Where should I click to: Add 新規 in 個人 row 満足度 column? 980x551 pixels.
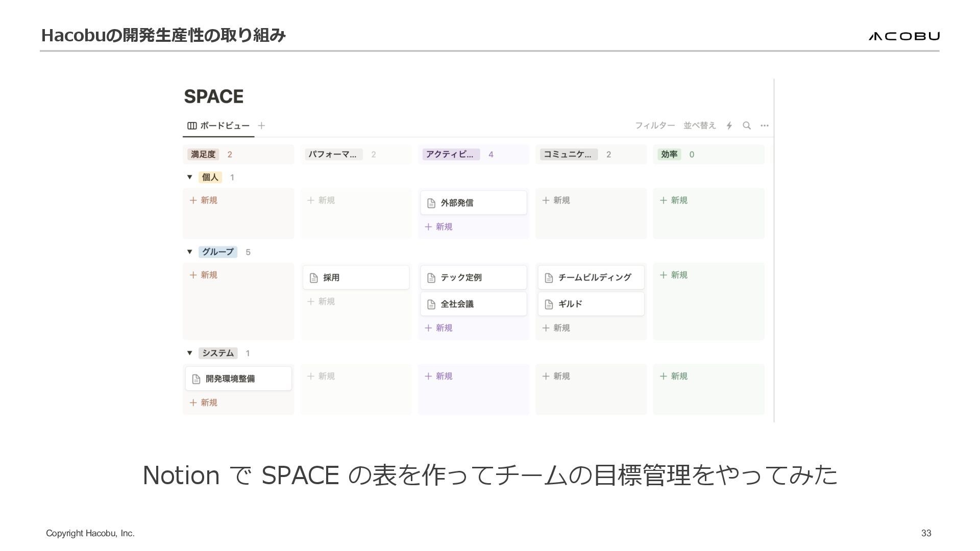tap(204, 201)
